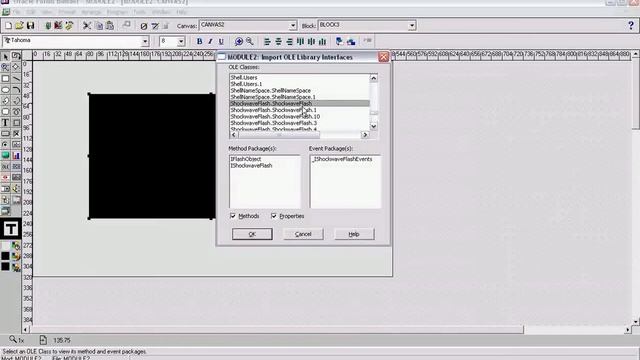
Task: Select Shell.Users.1 class entry
Action: pos(247,84)
